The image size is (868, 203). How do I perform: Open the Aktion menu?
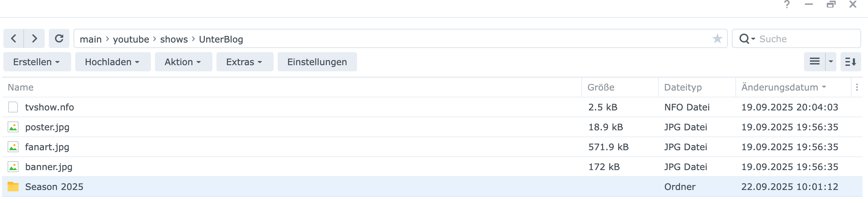(x=183, y=62)
